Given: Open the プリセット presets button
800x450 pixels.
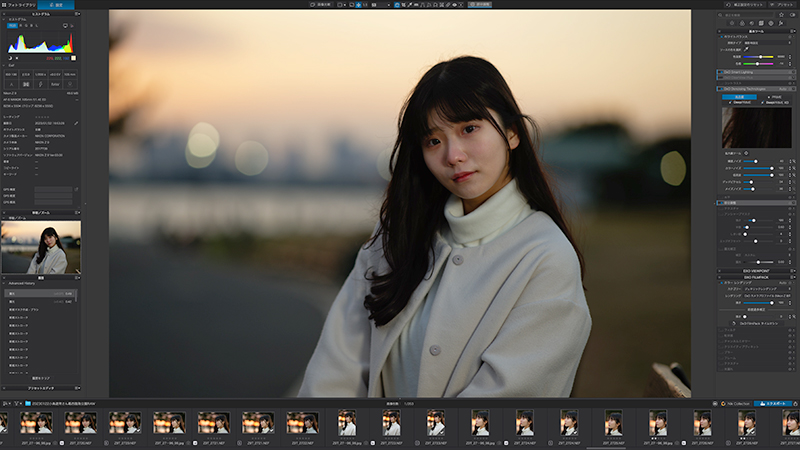Looking at the screenshot, I should point(782,5).
